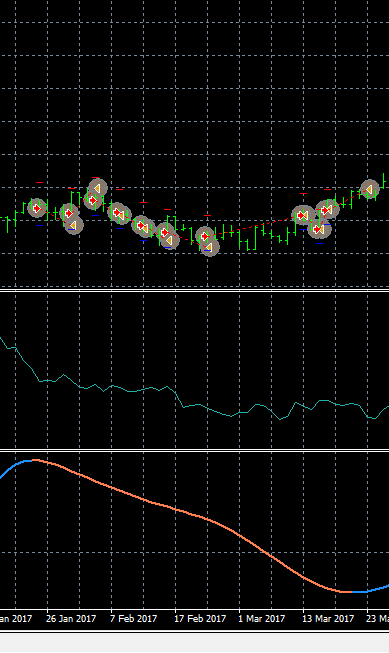Click the '7 Feb 2017' date label

point(133,618)
